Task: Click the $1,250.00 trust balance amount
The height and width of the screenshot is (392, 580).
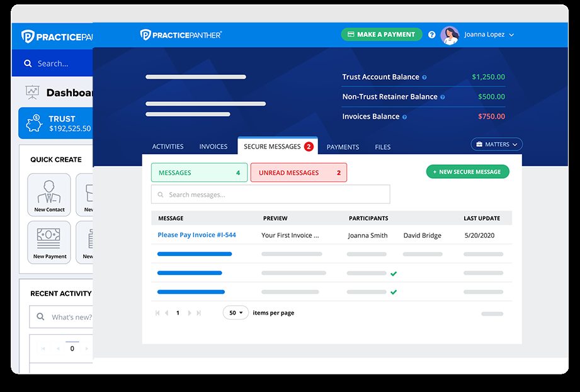Action: pyautogui.click(x=488, y=77)
